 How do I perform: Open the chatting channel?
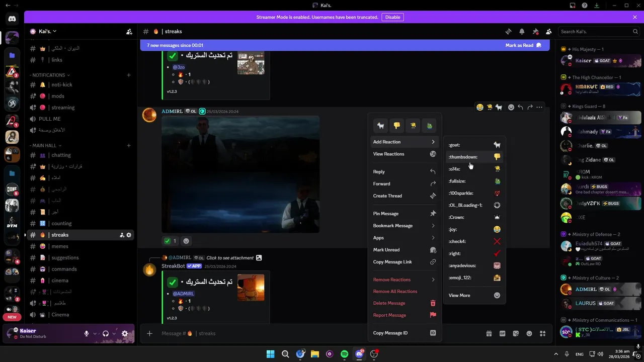(80, 155)
